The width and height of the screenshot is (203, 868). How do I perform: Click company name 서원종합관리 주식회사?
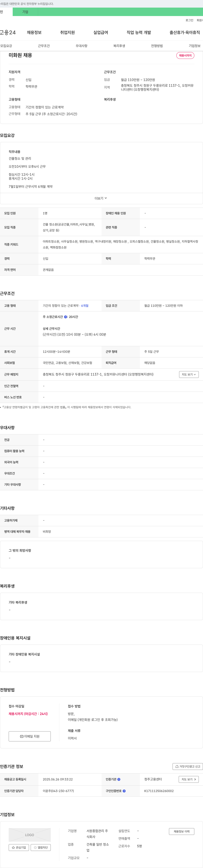click(97, 834)
